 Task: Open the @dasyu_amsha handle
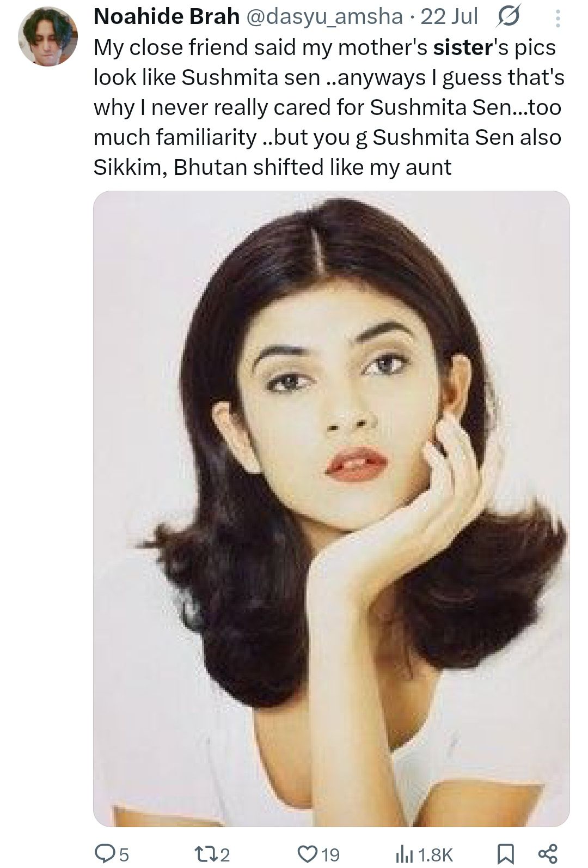[x=325, y=17]
